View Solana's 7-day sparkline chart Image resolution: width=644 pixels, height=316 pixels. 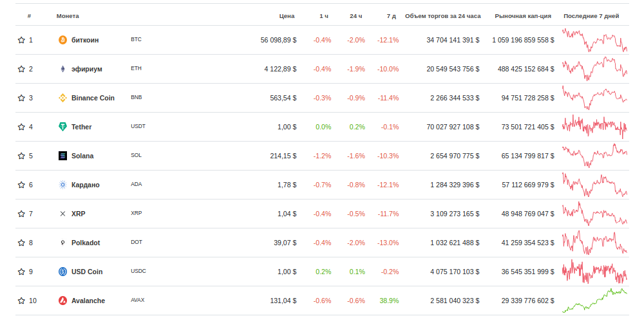pyautogui.click(x=594, y=156)
